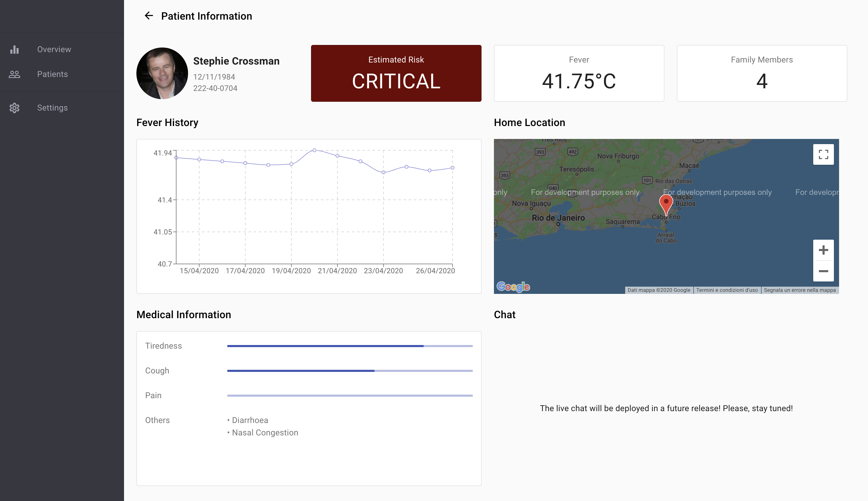Open Termini e condizioni d'uso link
Image resolution: width=868 pixels, height=501 pixels.
(x=727, y=290)
